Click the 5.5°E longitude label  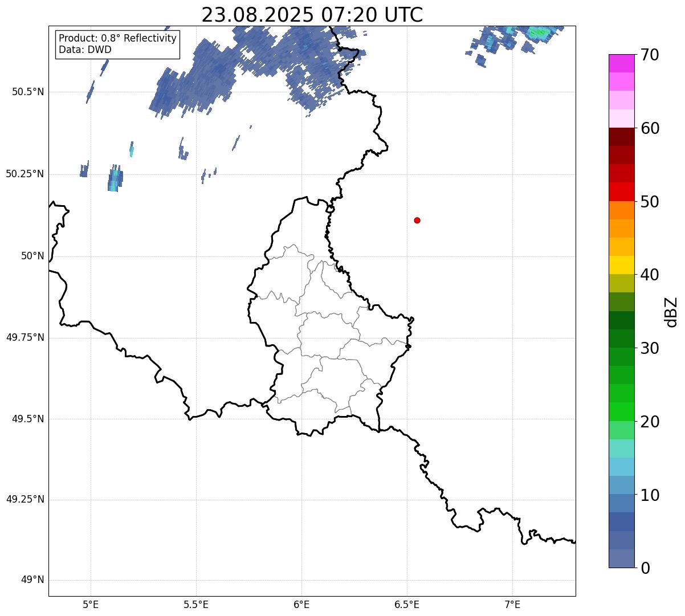pyautogui.click(x=196, y=605)
